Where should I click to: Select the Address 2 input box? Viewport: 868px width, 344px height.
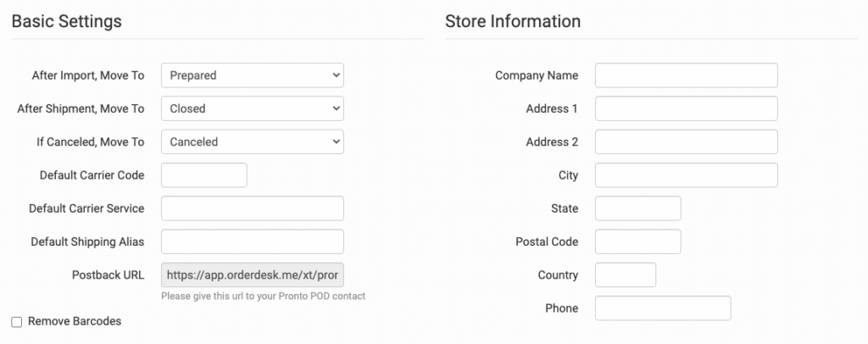click(686, 141)
